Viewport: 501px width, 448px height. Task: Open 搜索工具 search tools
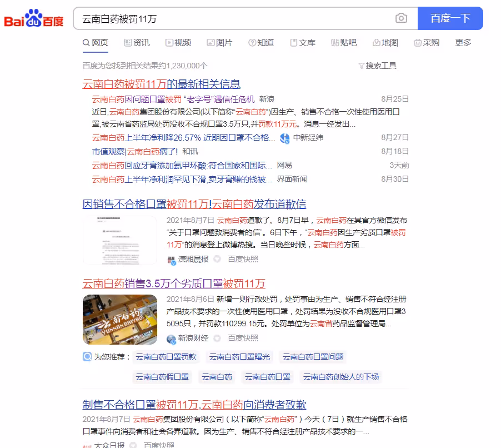(x=377, y=66)
